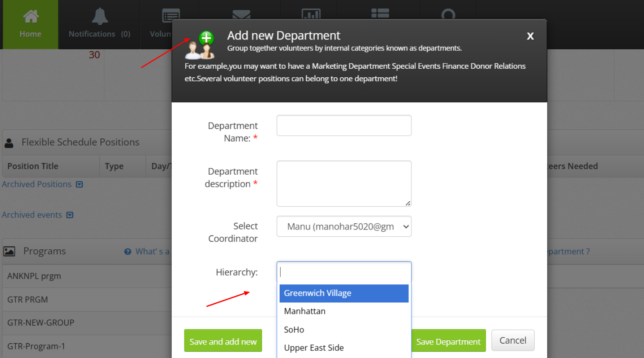Open Notifications bell icon
This screenshot has height=358, width=644.
pyautogui.click(x=99, y=17)
